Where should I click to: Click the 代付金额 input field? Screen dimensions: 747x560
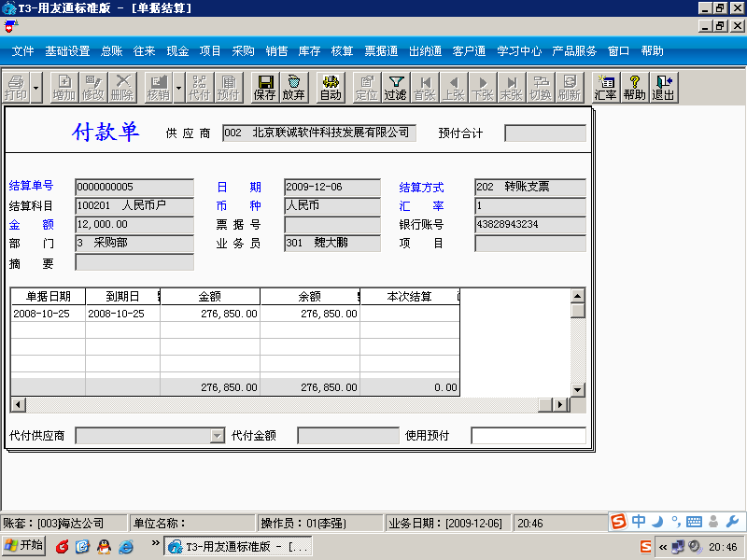coord(348,436)
